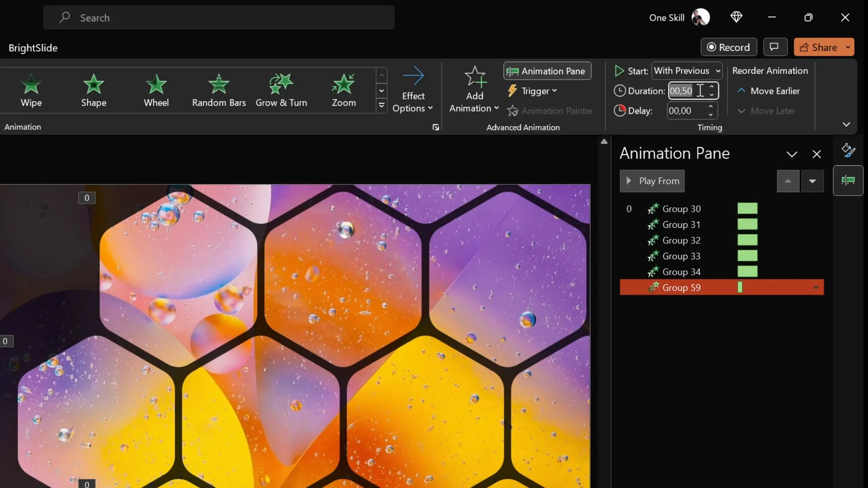Screen dimensions: 868x488
Task: Open the One Skill account profile
Action: 679,18
